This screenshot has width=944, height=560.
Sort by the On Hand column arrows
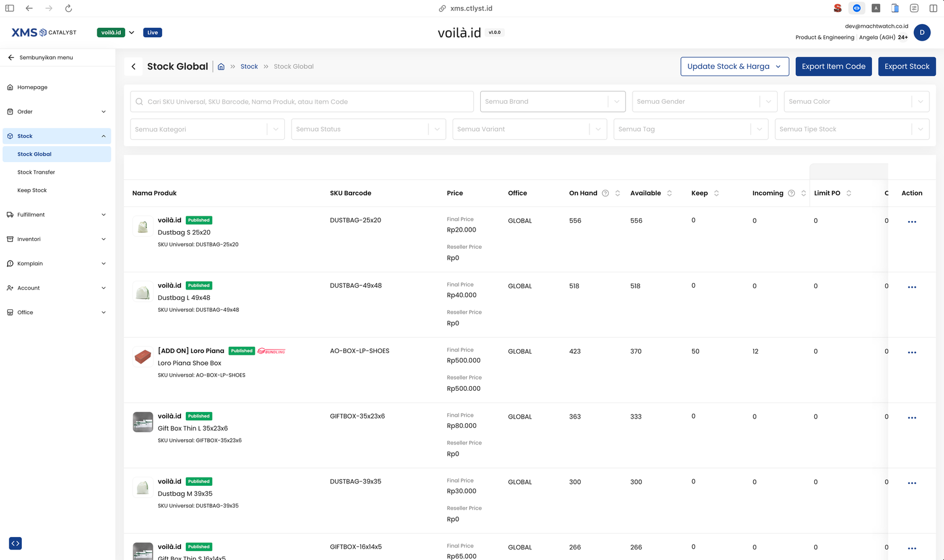[x=618, y=193]
